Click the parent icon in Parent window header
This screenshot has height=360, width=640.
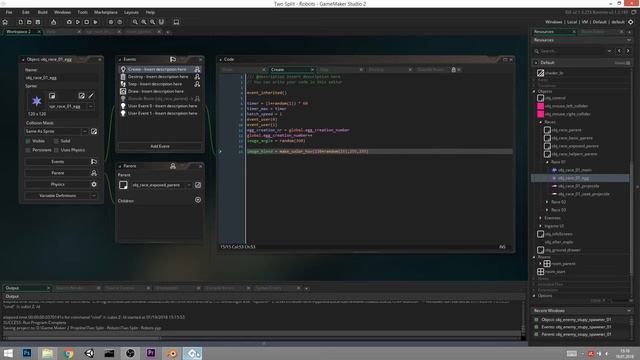[173, 166]
